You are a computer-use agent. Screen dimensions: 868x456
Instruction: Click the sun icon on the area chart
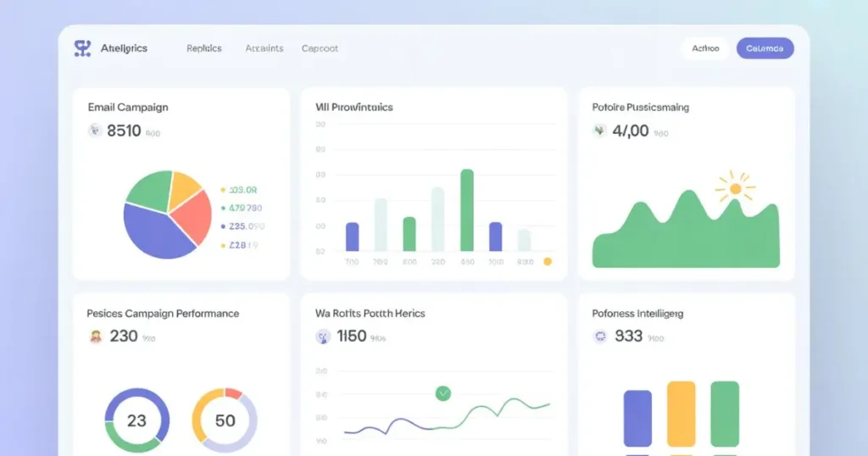[x=735, y=188]
